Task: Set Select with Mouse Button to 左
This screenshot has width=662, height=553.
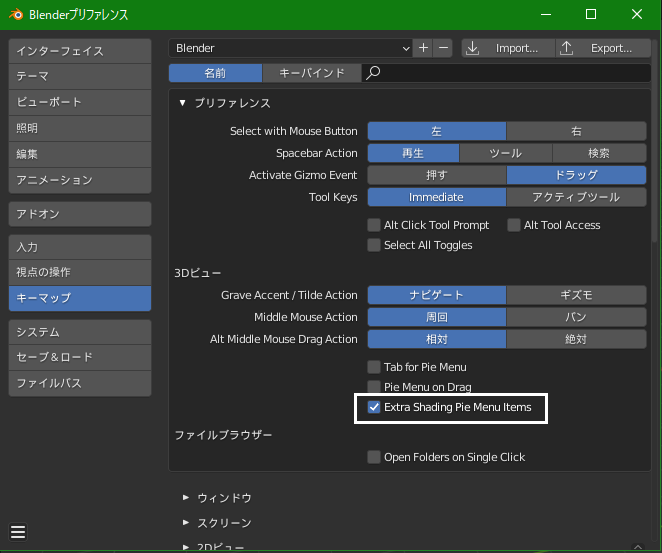Action: click(437, 131)
